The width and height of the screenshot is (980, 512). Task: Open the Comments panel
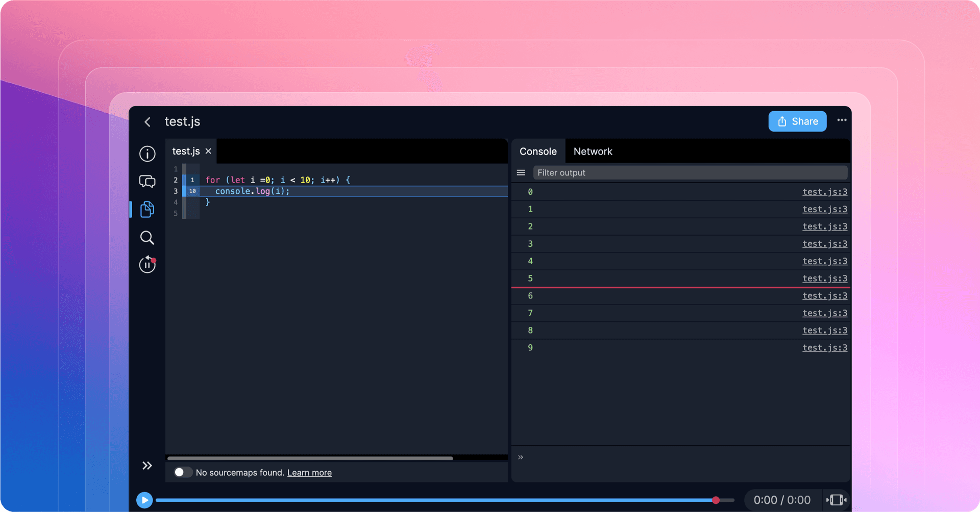pos(147,181)
